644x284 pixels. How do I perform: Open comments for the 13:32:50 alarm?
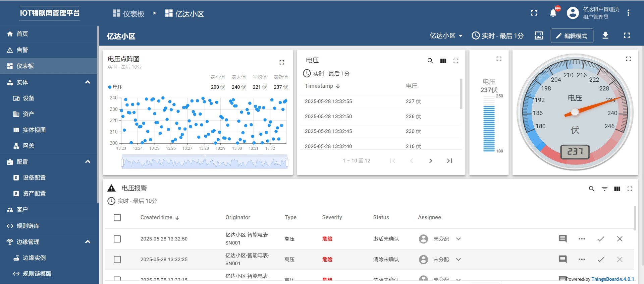[562, 239]
